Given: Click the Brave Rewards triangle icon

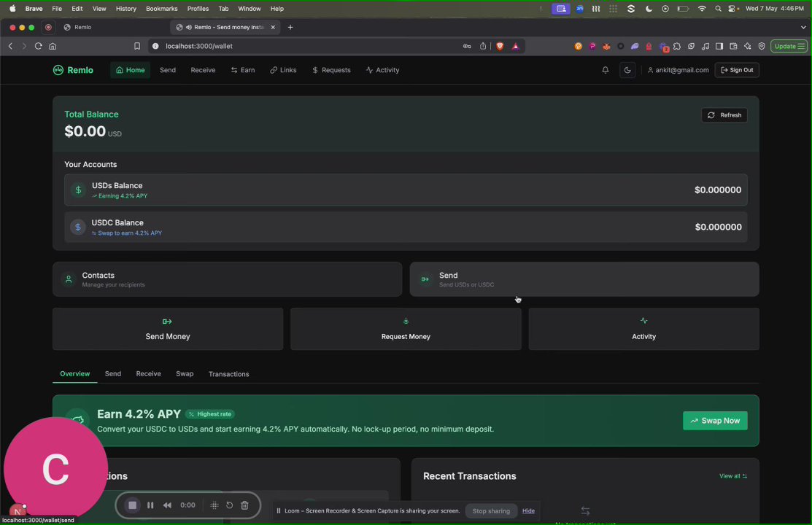Looking at the screenshot, I should tap(515, 46).
